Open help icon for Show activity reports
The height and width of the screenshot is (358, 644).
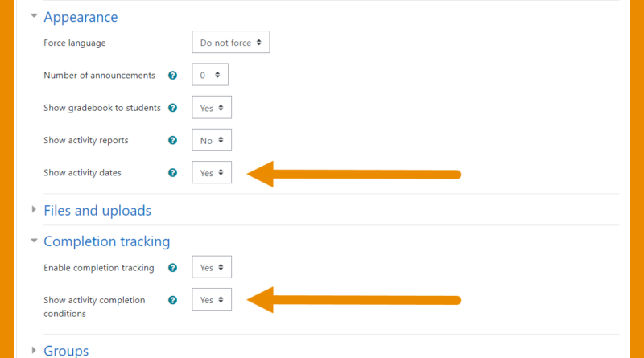point(172,141)
